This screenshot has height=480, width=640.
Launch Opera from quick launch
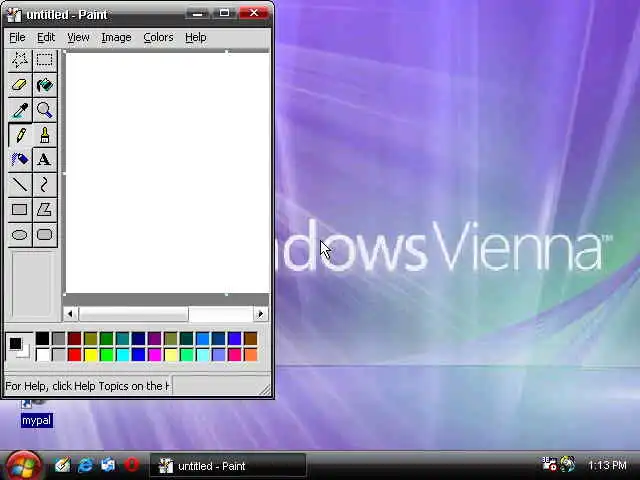[132, 465]
